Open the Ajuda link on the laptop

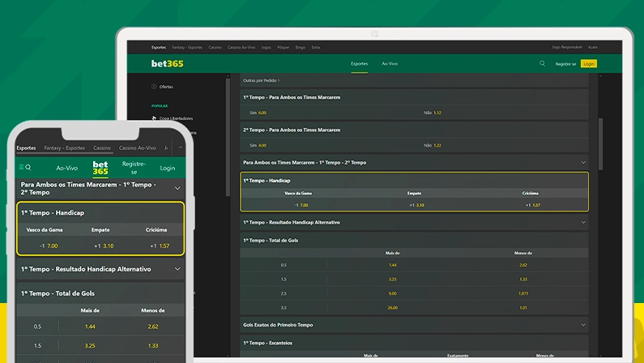click(x=593, y=47)
